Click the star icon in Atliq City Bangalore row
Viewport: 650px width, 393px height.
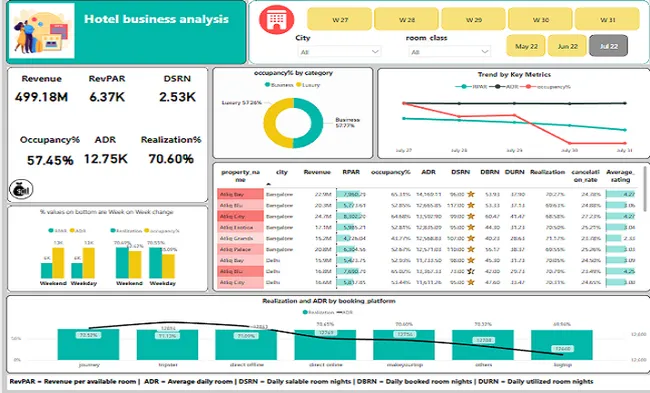tap(471, 216)
